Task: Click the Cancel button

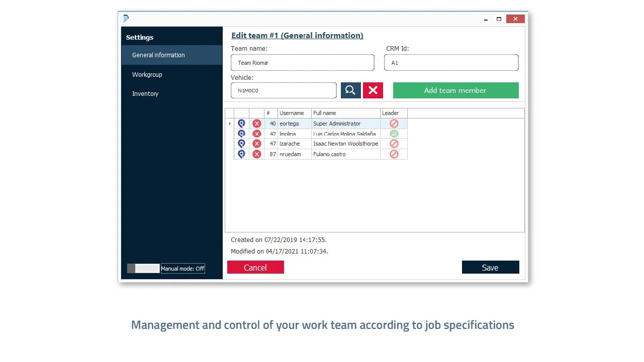Action: pos(255,268)
